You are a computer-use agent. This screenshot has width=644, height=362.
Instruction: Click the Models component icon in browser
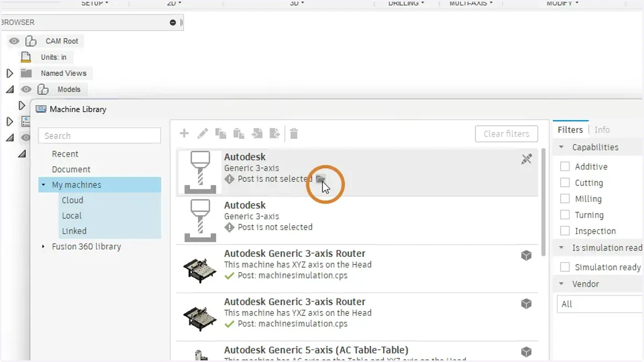[x=43, y=90]
